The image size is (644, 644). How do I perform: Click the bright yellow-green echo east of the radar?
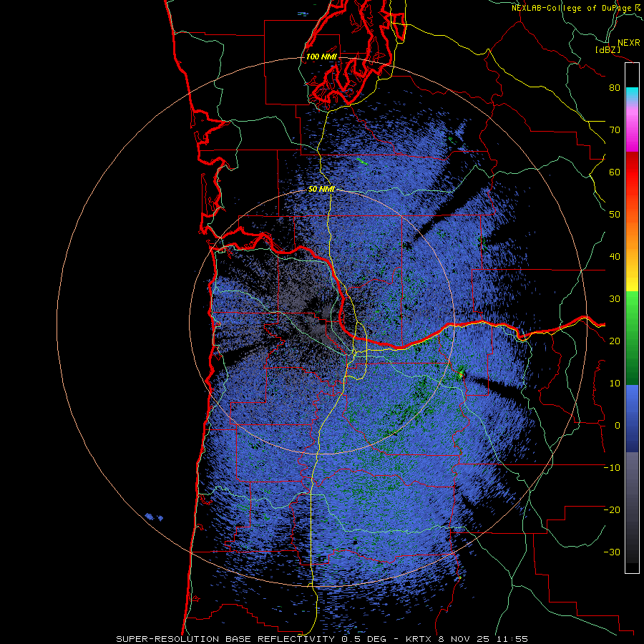461,374
